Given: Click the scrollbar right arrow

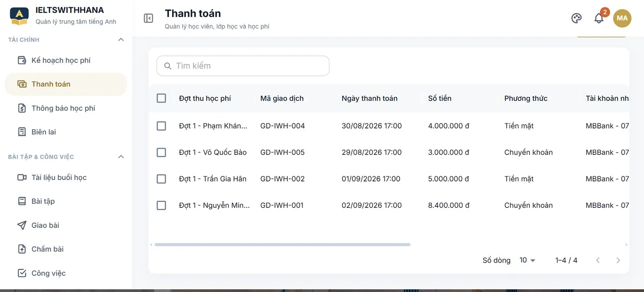Looking at the screenshot, I should click(x=626, y=245).
